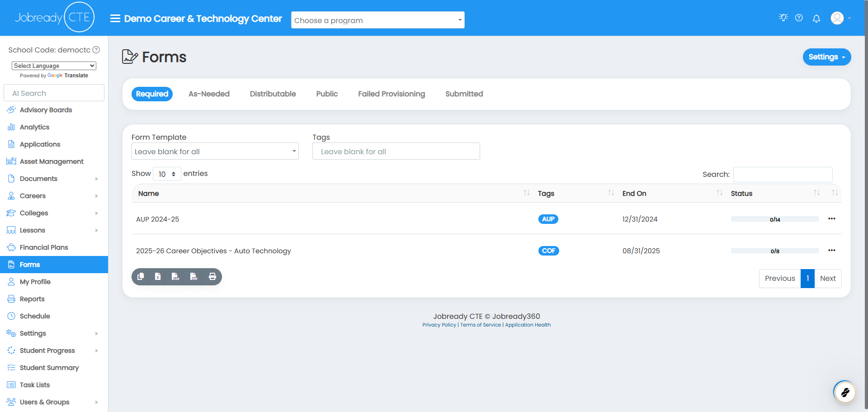Sort the table by Status column

pos(774,194)
